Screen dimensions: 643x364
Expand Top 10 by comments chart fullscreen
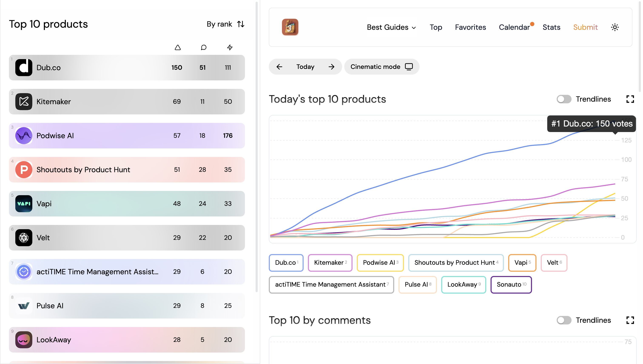(x=630, y=320)
